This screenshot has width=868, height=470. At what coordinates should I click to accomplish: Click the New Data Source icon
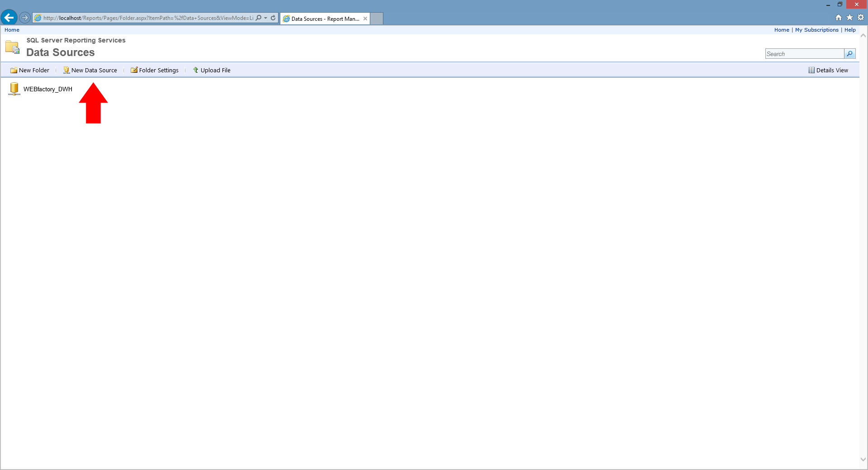click(66, 70)
